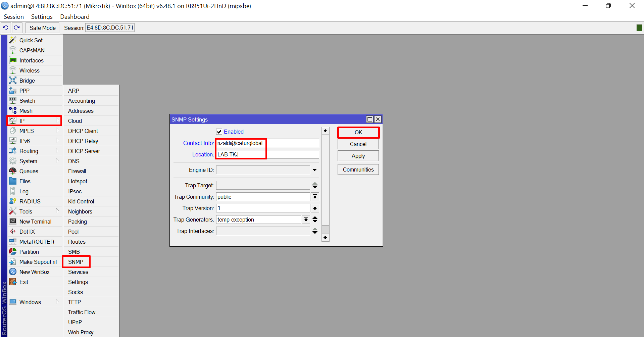Viewport: 644px width, 337px height.
Task: Click the SNMP dialog scroll up arrow
Action: point(325,131)
